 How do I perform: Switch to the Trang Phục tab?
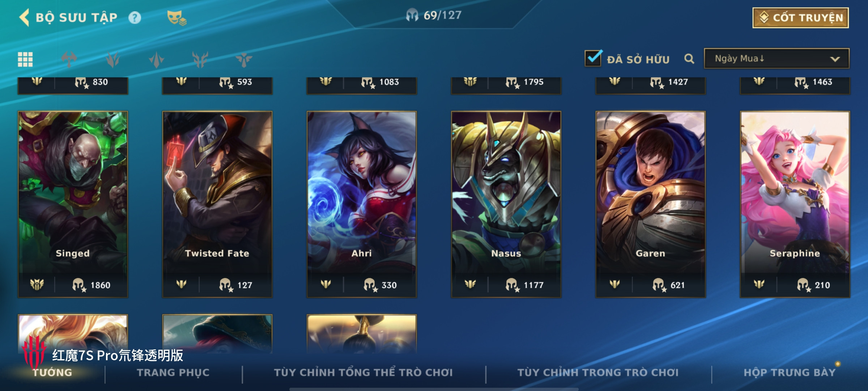(173, 373)
